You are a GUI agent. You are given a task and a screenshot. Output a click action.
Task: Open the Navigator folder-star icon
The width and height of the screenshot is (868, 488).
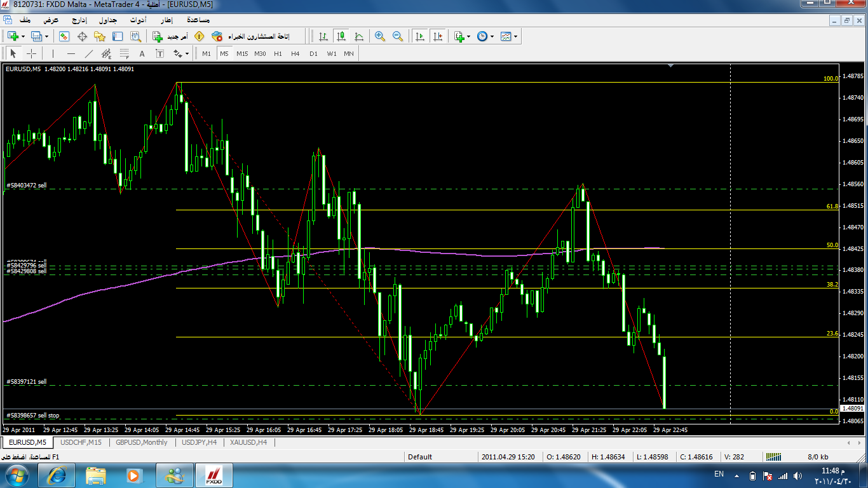tap(100, 37)
